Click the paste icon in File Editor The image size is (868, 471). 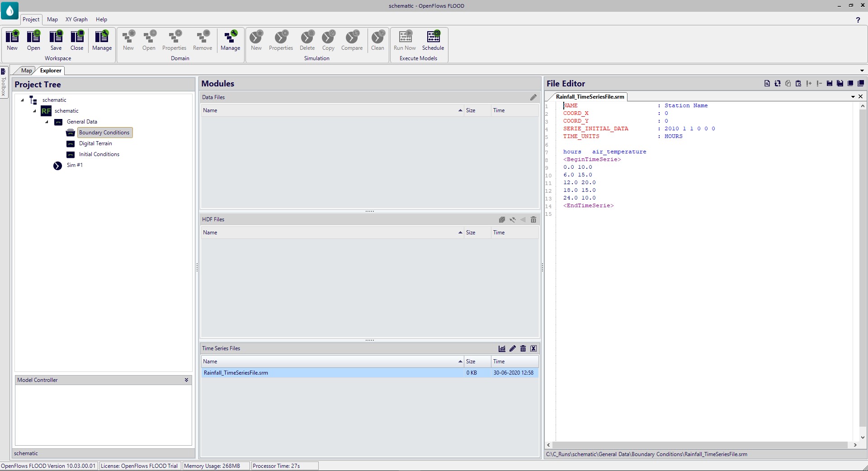pos(798,83)
